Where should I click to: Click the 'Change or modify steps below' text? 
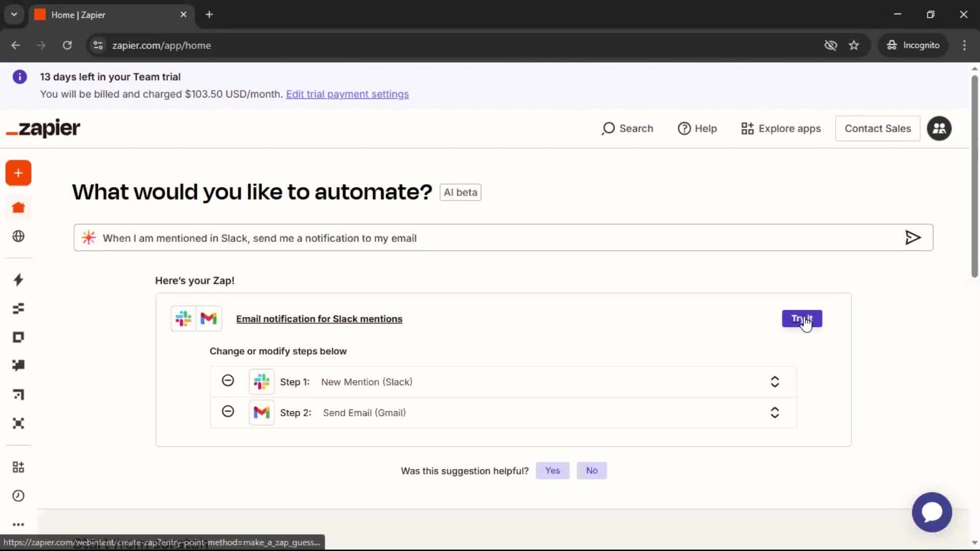point(278,352)
